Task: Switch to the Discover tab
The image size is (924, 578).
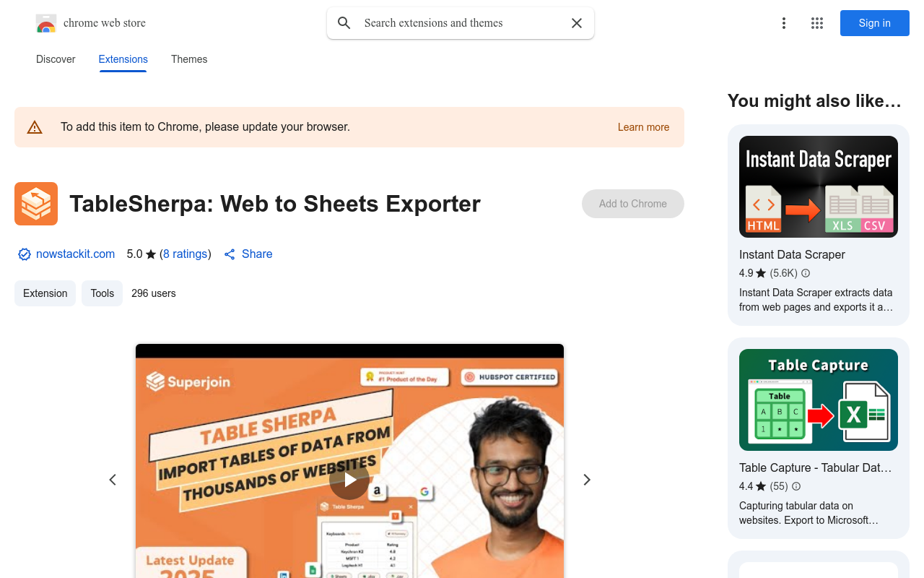Action: click(x=56, y=59)
